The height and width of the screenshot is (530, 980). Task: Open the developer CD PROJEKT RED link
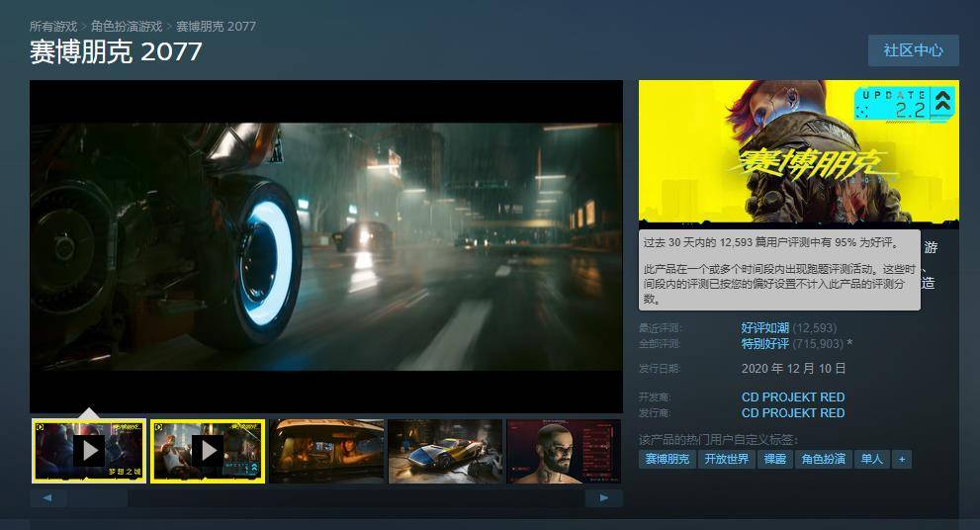(x=793, y=397)
